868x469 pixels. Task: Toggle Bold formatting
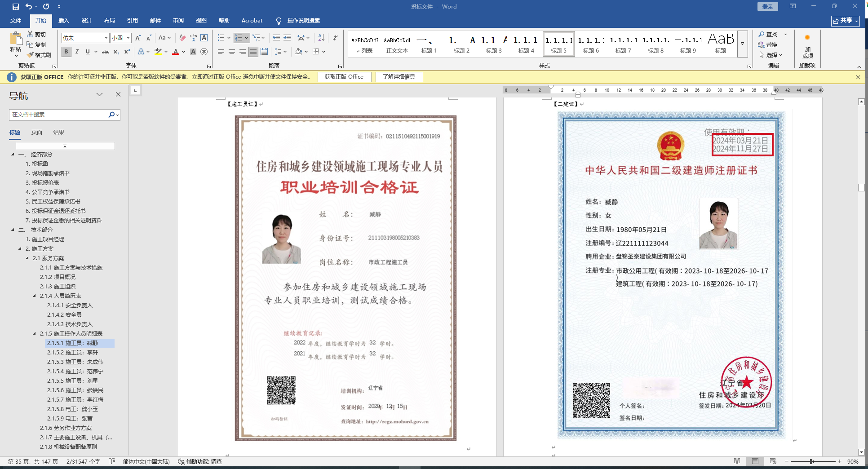(x=66, y=52)
